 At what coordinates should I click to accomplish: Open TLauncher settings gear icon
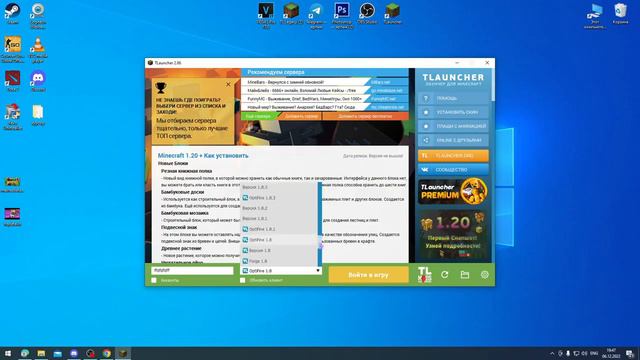tap(484, 275)
